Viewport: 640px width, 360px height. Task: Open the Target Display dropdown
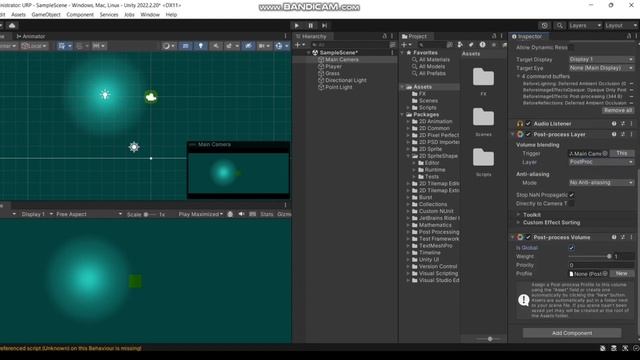[x=601, y=60]
